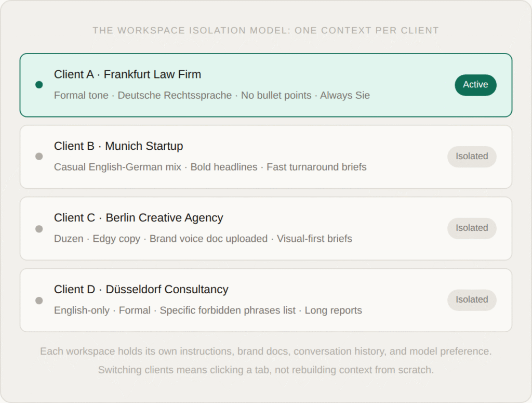This screenshot has width=532, height=403.
Task: Click the Formal tone Deutsche Rechtssprache description
Action: pyautogui.click(x=211, y=96)
